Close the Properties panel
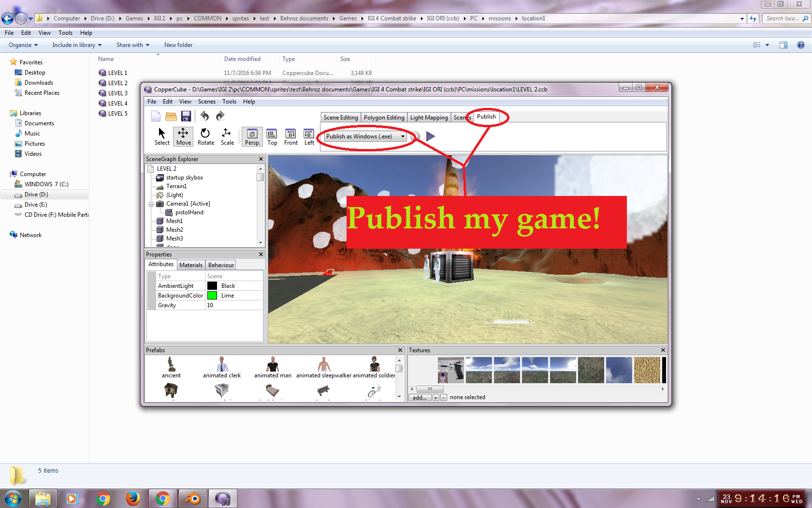812x508 pixels. [261, 254]
